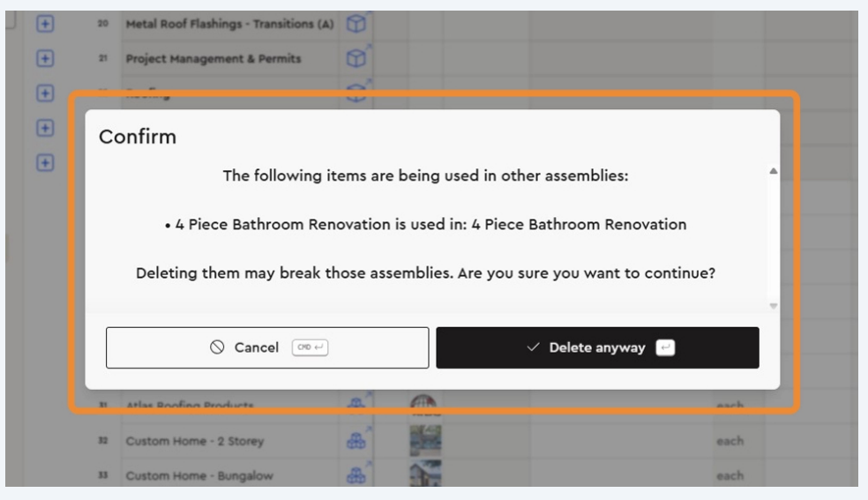Select the Project Management & Permits row name
This screenshot has height=500, width=868.
(213, 60)
